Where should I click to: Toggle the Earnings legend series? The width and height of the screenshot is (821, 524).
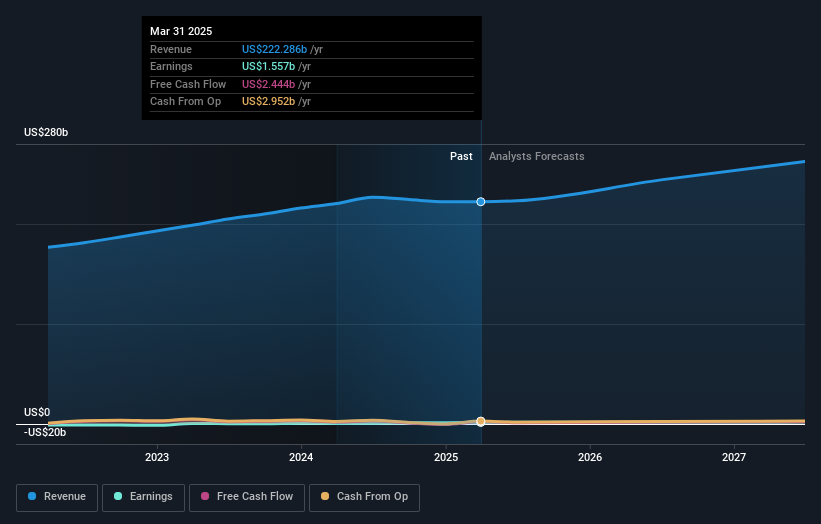click(x=143, y=497)
